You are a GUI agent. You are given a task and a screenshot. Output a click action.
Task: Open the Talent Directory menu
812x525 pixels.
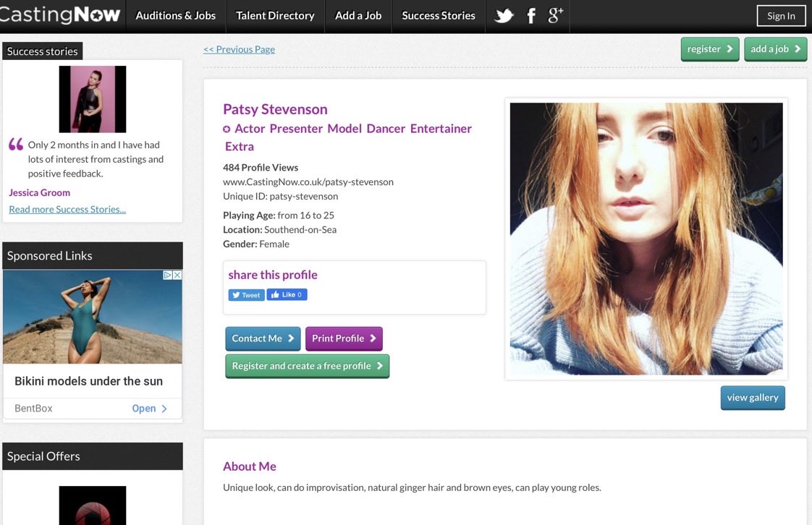(x=275, y=16)
